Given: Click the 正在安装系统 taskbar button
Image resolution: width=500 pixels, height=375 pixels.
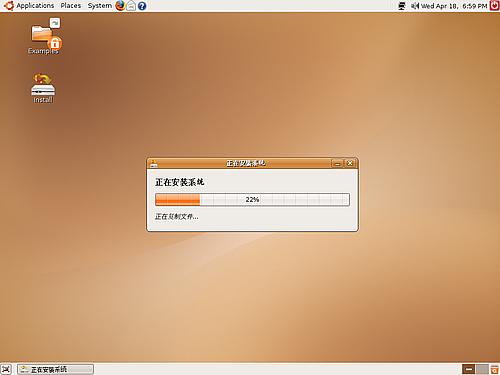Looking at the screenshot, I should point(56,369).
